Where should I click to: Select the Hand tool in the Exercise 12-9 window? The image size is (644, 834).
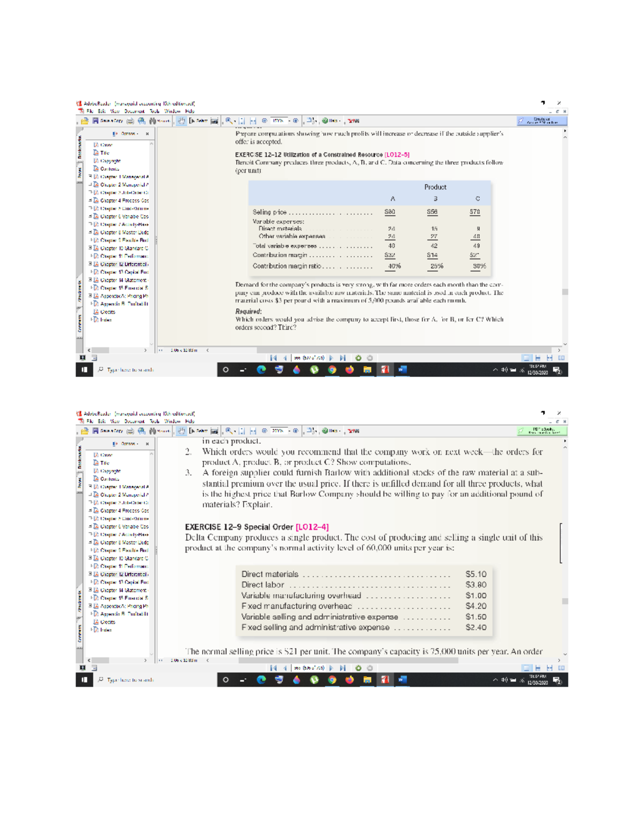(x=181, y=431)
